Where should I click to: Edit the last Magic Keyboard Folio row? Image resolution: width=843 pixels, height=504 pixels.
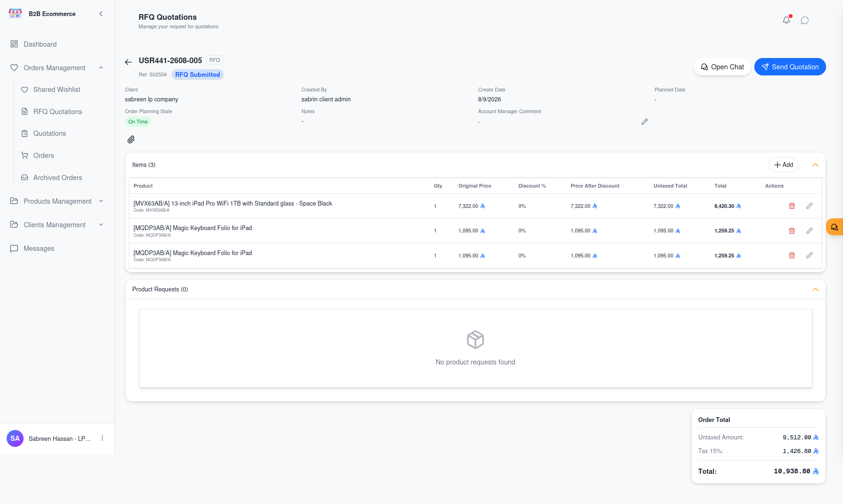pos(810,256)
